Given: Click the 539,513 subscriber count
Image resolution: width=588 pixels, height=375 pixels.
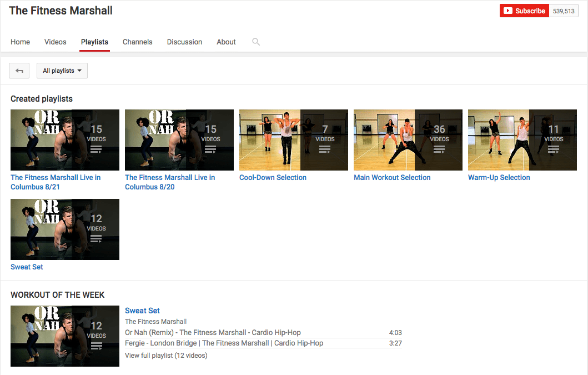Looking at the screenshot, I should [564, 11].
